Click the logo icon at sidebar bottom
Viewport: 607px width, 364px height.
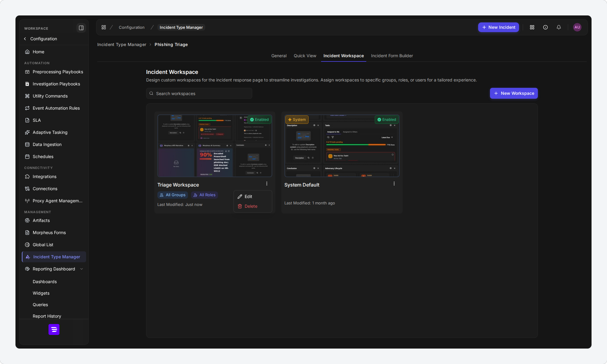[x=54, y=329]
